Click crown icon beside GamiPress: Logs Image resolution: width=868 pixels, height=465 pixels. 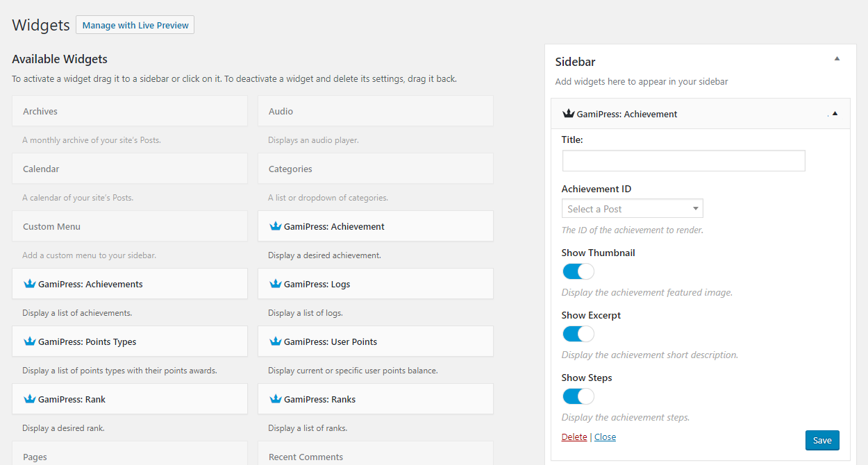[x=275, y=284]
